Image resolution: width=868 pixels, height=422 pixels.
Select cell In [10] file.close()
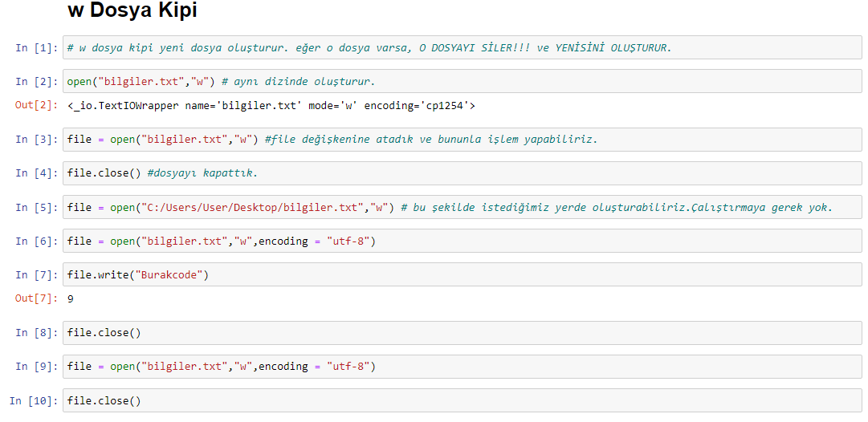[x=463, y=400]
